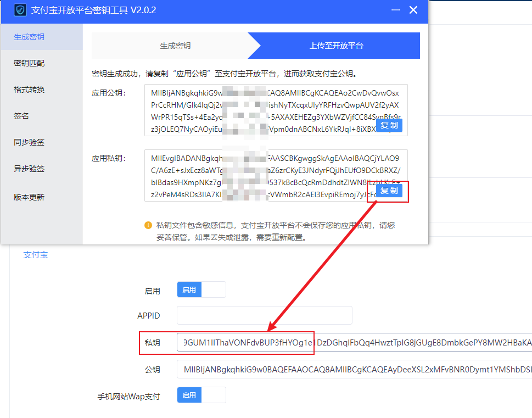Toggle the 手机网站Wap支付 switch
532x418 pixels.
[x=201, y=395]
